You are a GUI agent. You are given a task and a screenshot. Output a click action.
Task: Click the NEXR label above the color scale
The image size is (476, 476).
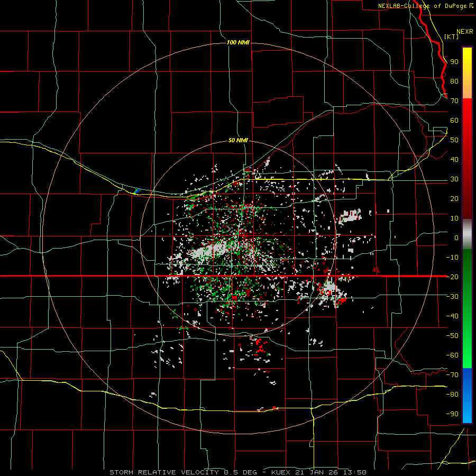pyautogui.click(x=465, y=32)
